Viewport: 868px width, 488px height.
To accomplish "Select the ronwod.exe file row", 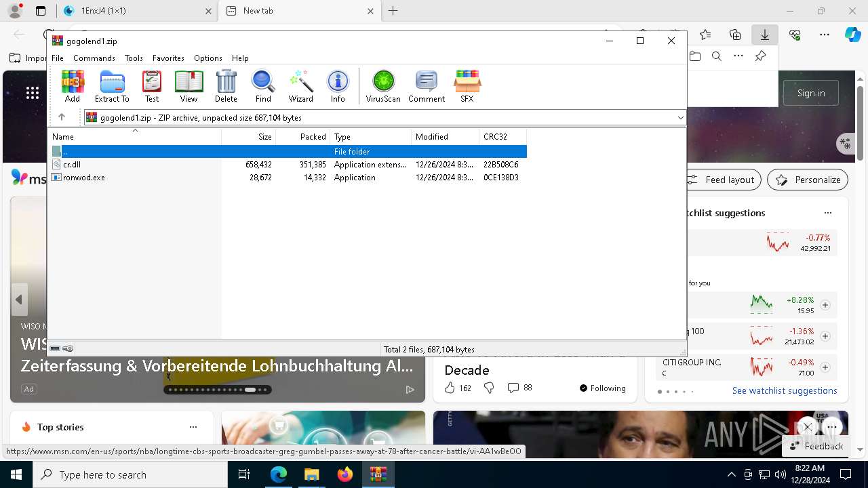I will point(287,178).
